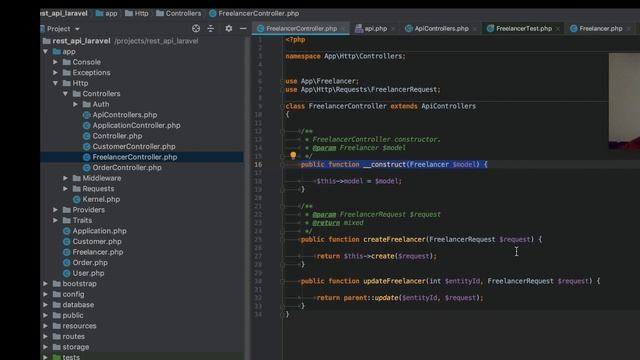Select Customer.php in project tree
This screenshot has height=360, width=640.
[97, 242]
